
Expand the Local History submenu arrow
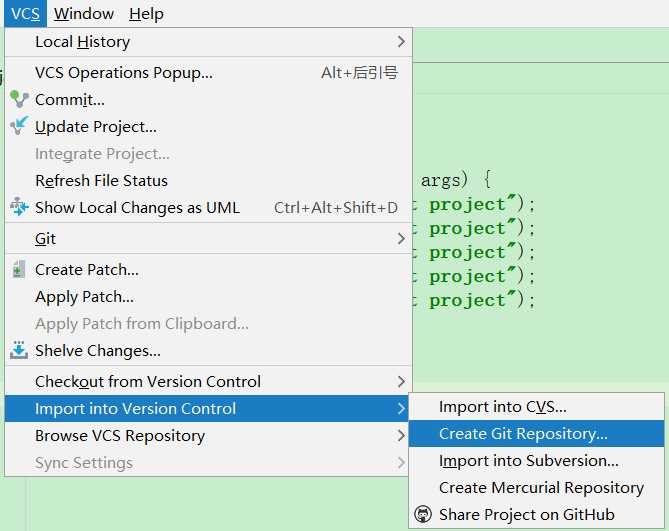(x=401, y=41)
